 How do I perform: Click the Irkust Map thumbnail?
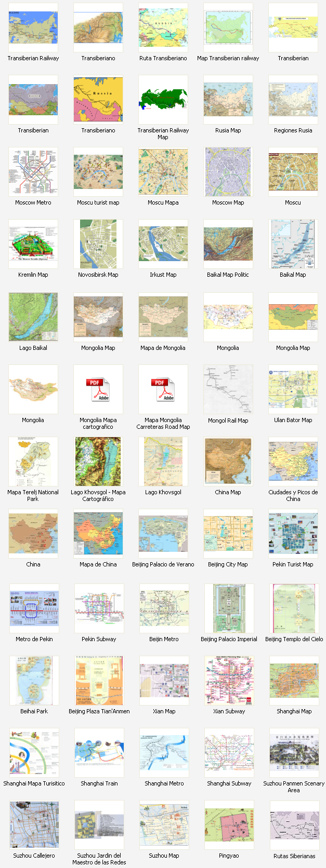pyautogui.click(x=163, y=245)
